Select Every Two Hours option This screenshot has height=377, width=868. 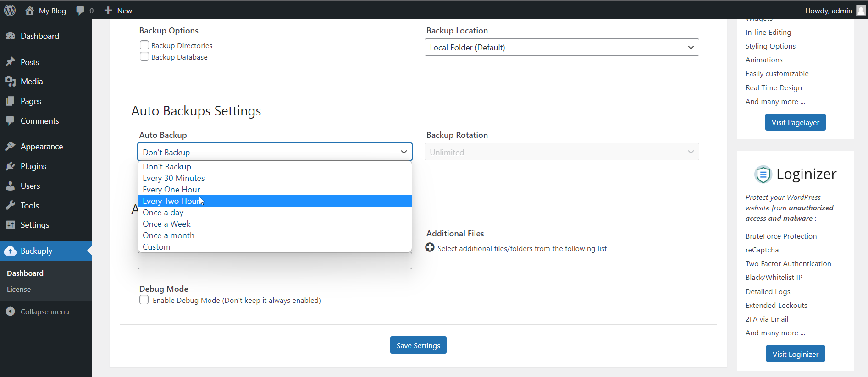[x=275, y=201]
